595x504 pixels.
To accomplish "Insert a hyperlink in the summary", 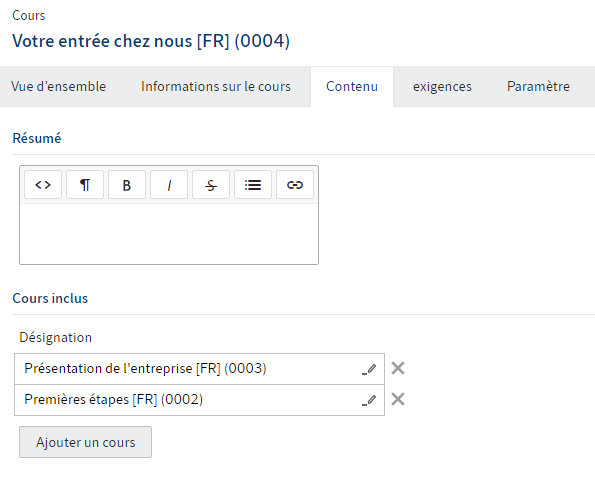I will 295,185.
